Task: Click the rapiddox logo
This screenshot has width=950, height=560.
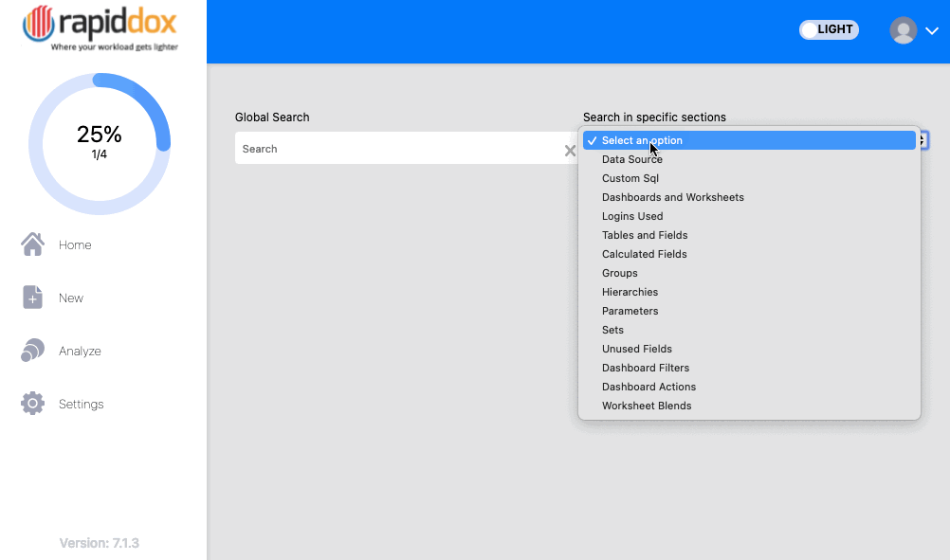Action: (100, 27)
